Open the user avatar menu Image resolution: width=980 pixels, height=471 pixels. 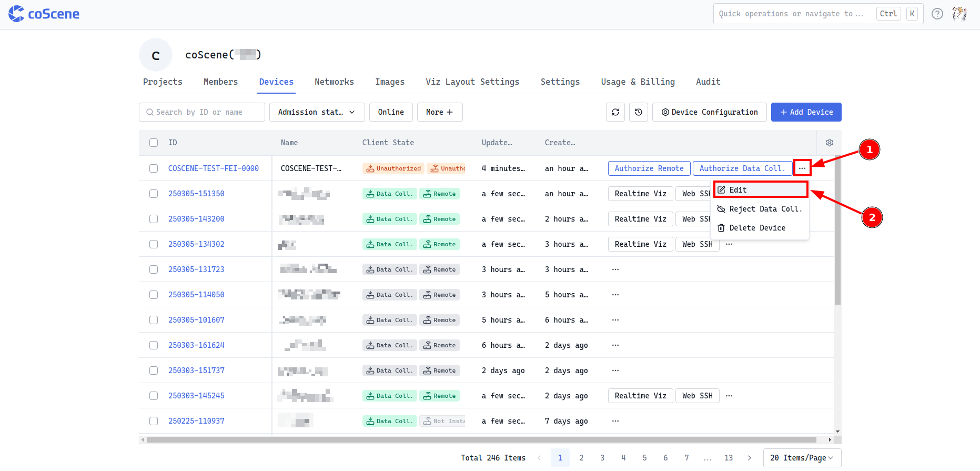959,14
